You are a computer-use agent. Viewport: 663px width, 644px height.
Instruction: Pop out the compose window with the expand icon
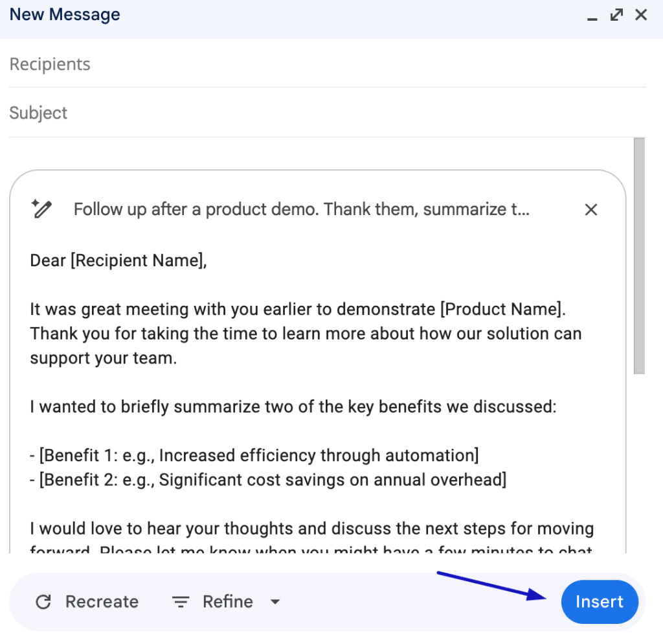click(616, 14)
